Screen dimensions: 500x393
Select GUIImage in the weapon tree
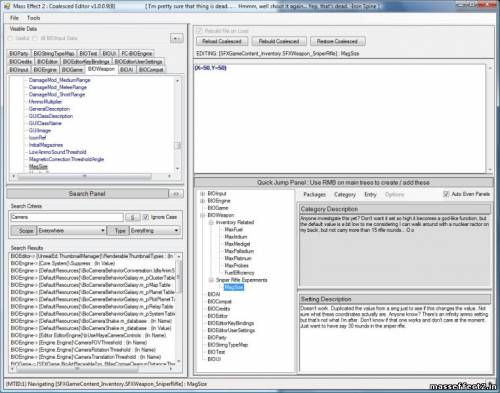40,131
